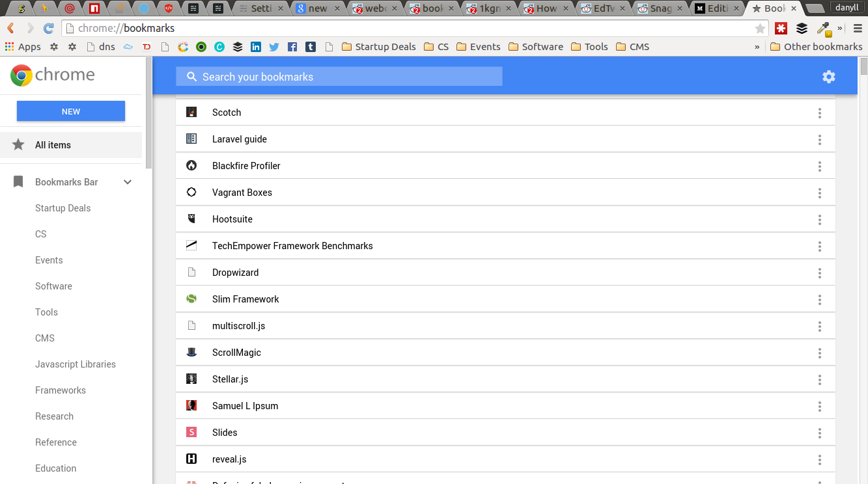Click the danyll profile button
Viewport: 868px width, 484px height.
[847, 8]
